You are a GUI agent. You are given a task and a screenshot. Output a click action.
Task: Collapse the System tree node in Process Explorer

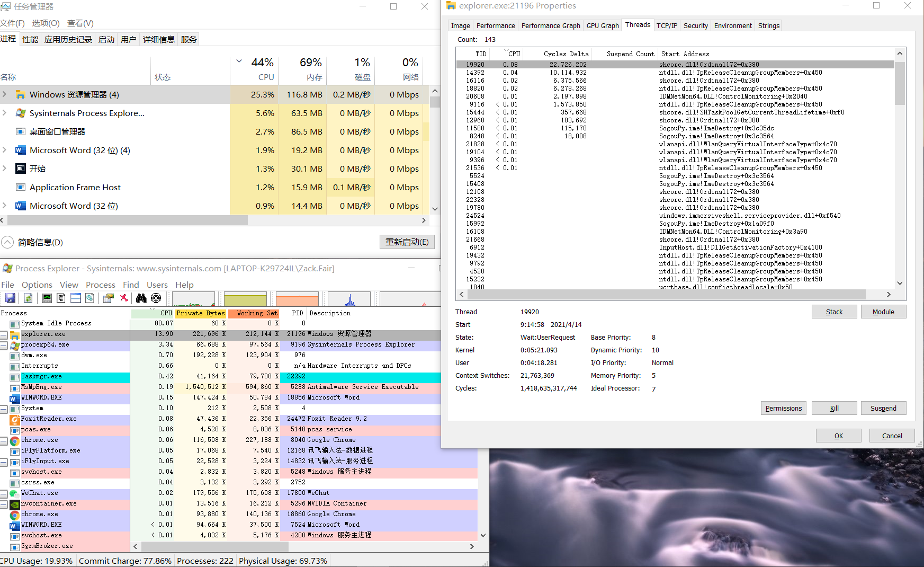click(4, 409)
